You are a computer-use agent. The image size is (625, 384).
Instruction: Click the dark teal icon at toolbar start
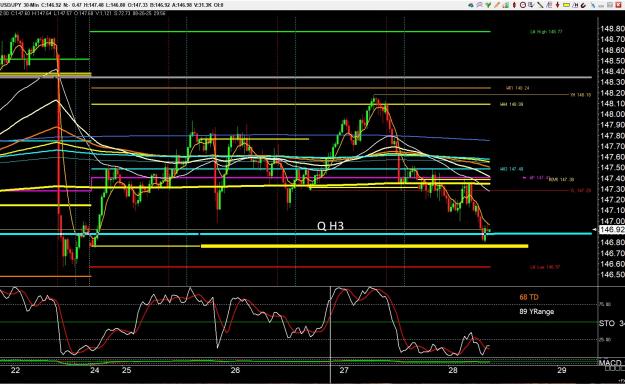[471, 5]
